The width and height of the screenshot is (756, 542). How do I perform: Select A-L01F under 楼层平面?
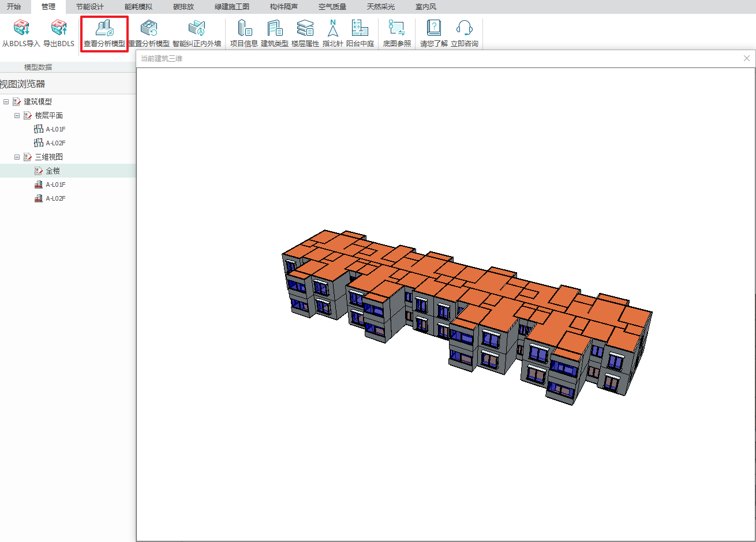point(55,129)
